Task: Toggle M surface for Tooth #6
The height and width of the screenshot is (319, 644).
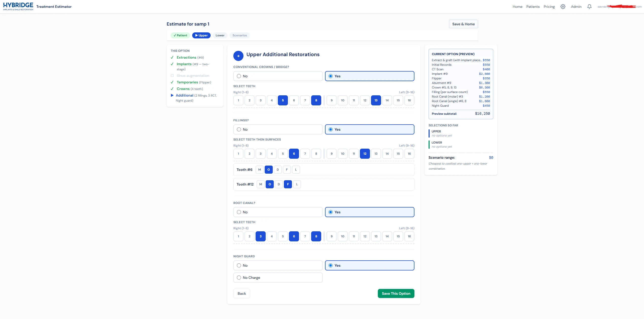Action: (x=260, y=170)
